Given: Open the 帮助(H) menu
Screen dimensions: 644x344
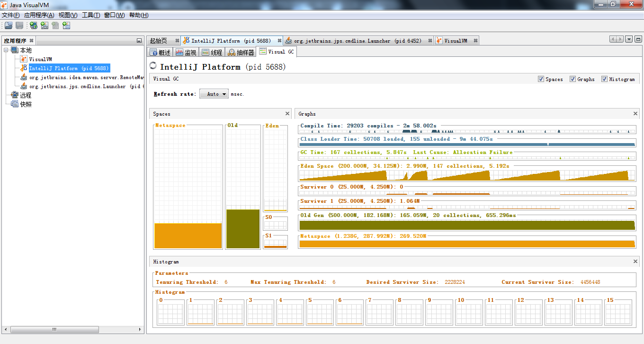Looking at the screenshot, I should point(139,15).
